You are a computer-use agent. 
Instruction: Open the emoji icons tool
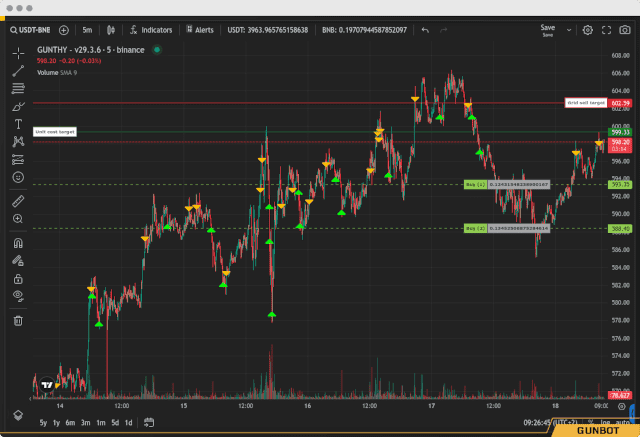(18, 177)
